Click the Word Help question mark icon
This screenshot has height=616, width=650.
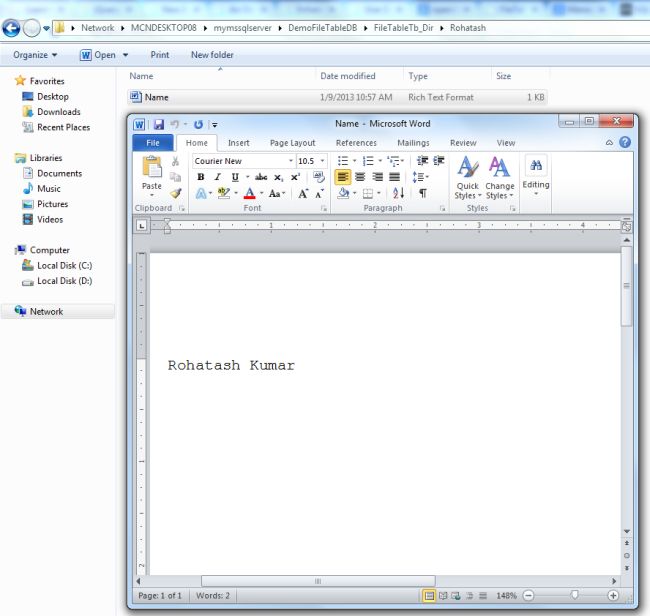click(x=625, y=143)
